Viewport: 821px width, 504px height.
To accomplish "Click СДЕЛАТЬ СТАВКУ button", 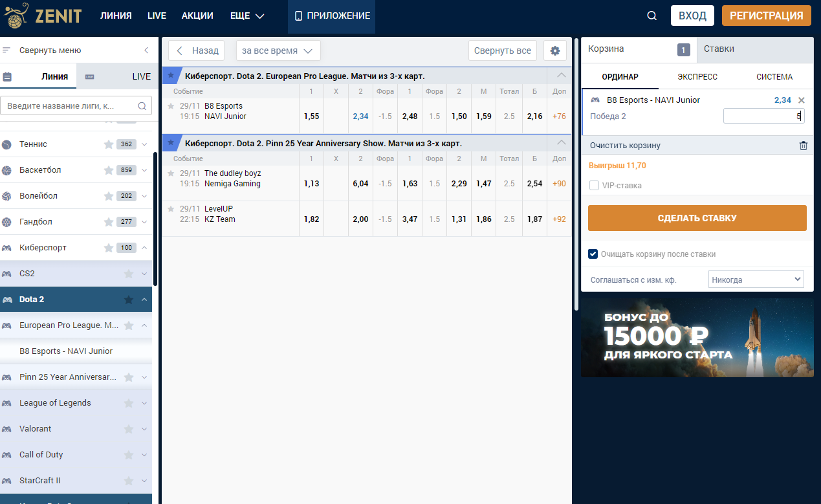I will tap(697, 218).
